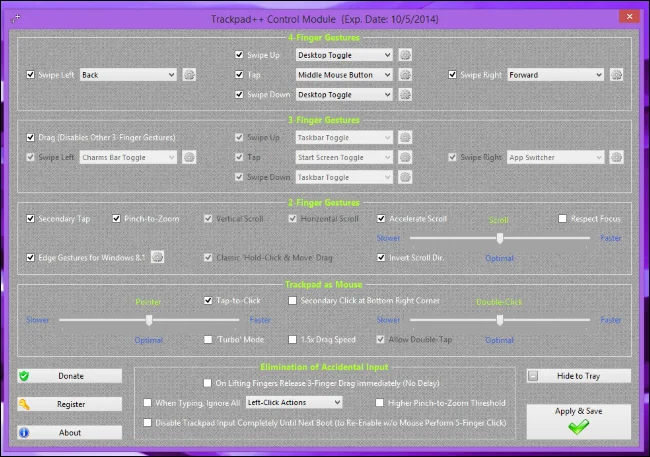
Task: Toggle 4-finger Swipe Left checkbox
Action: pos(30,75)
